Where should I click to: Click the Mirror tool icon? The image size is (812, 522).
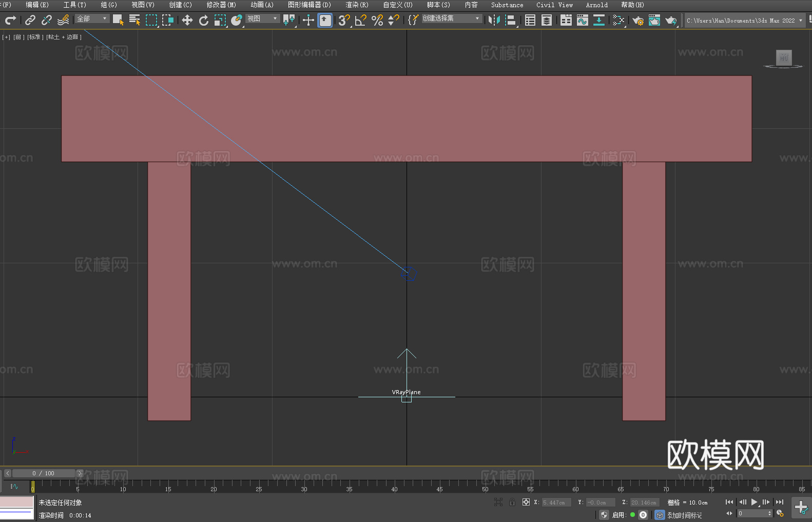click(494, 20)
